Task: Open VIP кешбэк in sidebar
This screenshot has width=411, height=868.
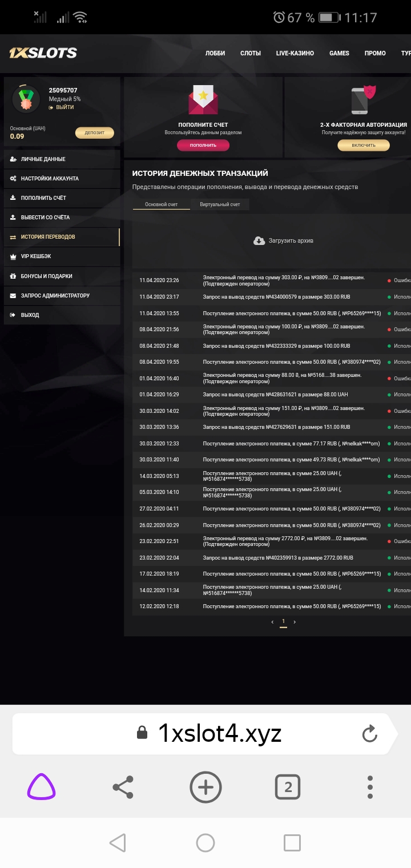Action: pos(62,256)
